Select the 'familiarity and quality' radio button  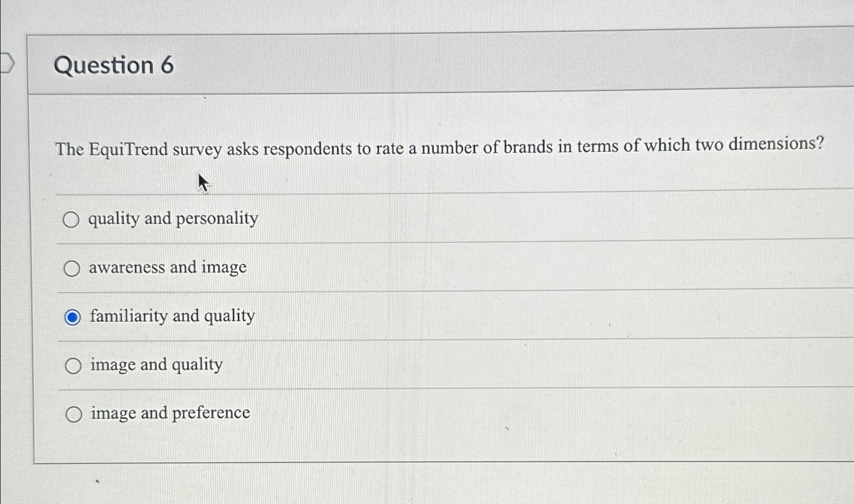(72, 317)
